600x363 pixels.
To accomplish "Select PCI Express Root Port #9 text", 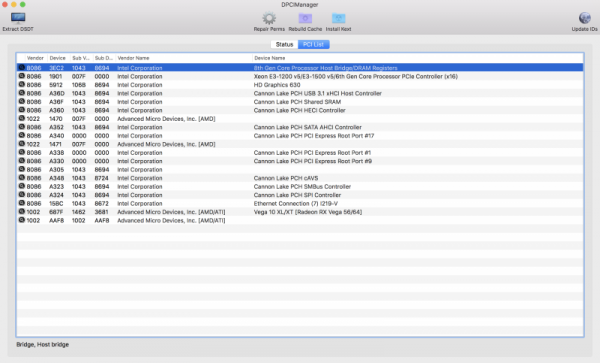I will tap(313, 161).
